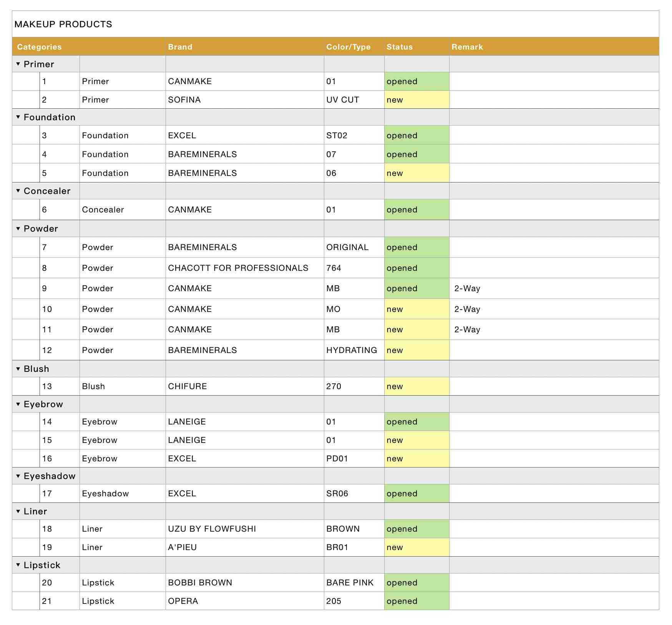
Task: Select the CHIFURE brand cell
Action: tap(245, 386)
